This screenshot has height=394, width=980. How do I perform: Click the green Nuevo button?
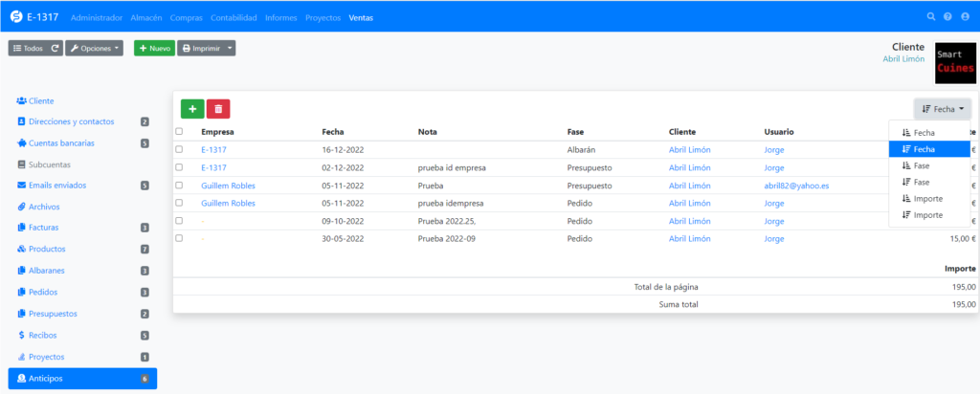tap(153, 48)
